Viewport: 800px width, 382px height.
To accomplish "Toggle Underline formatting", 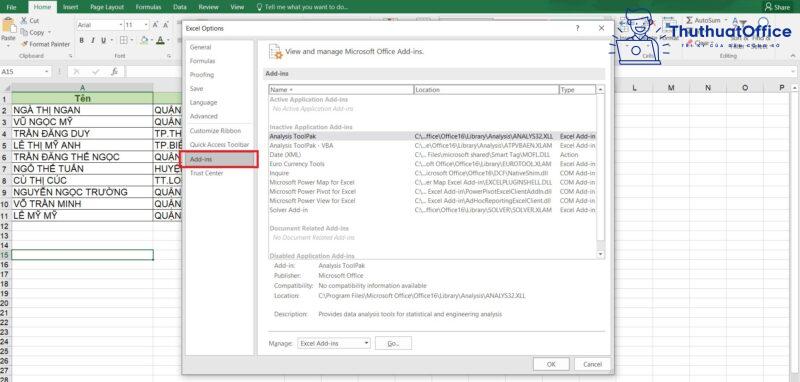I will tap(104, 40).
